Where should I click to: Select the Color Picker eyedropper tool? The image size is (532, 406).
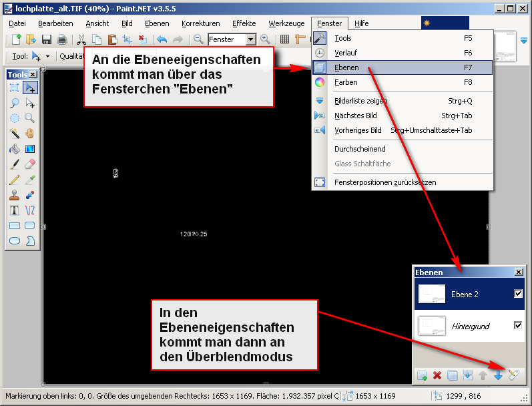tap(30, 180)
